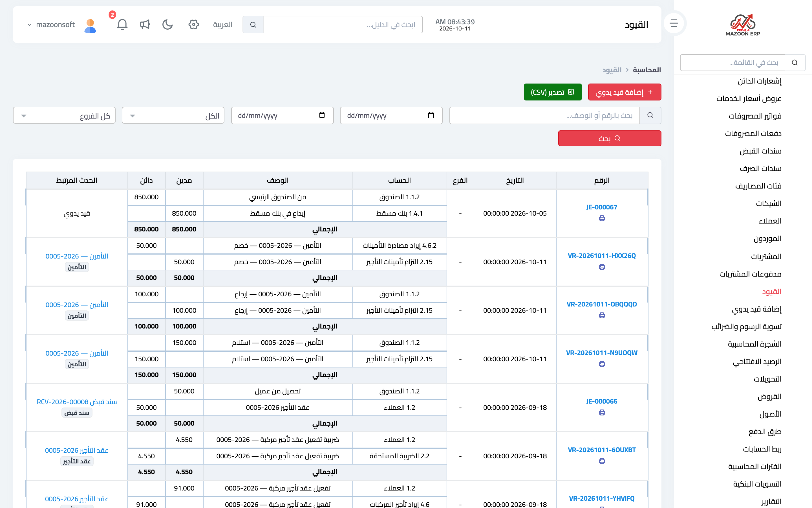
Task: Print entry VR-20261011-HXX26Q
Action: coord(602,267)
